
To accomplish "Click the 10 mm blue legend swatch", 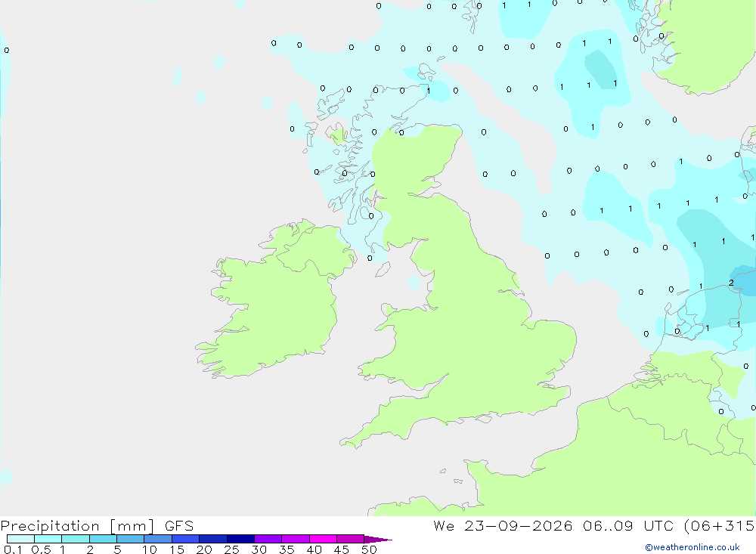I will pos(158,539).
